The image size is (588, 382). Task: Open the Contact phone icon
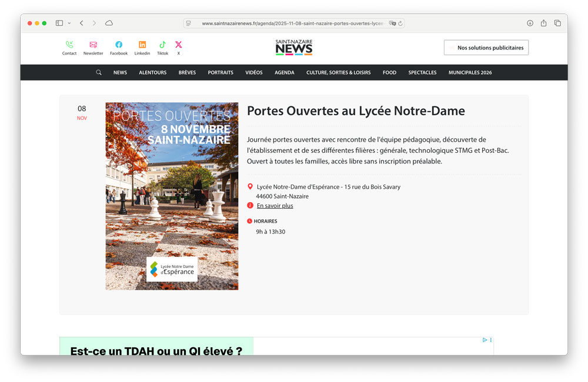click(x=69, y=45)
